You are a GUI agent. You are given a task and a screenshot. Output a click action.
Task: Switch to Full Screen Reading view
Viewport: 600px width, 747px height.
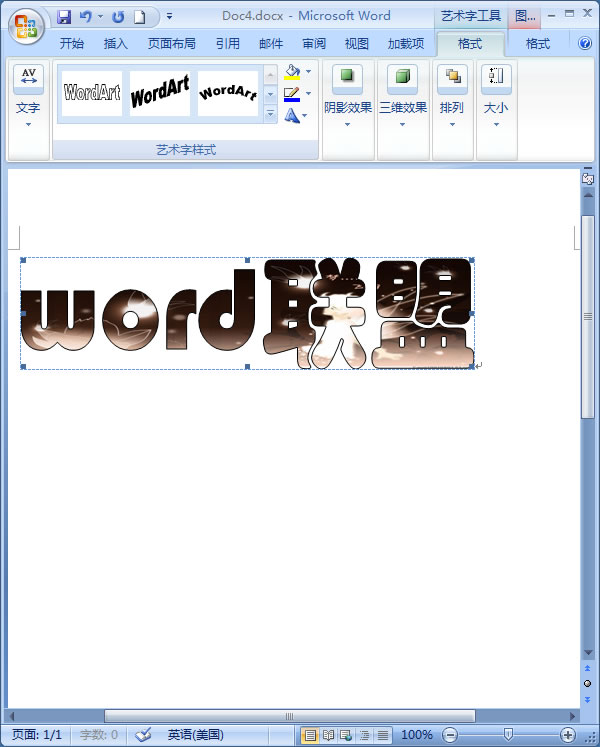pyautogui.click(x=328, y=735)
